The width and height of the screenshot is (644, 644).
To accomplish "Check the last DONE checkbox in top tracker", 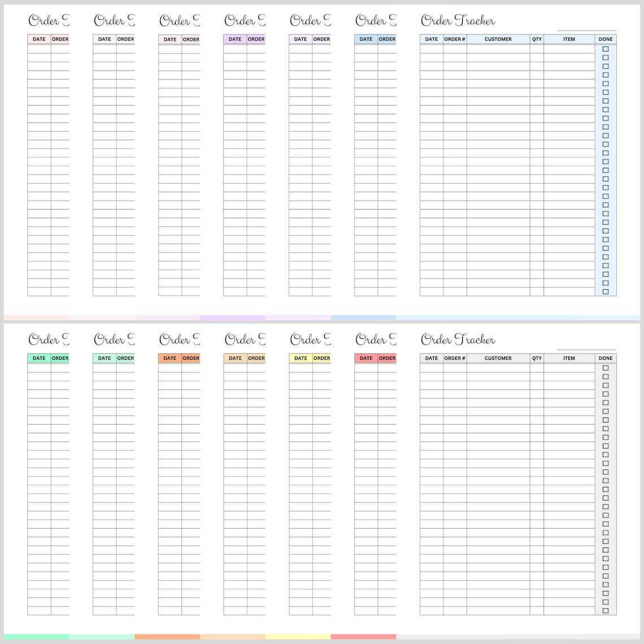I will [605, 291].
